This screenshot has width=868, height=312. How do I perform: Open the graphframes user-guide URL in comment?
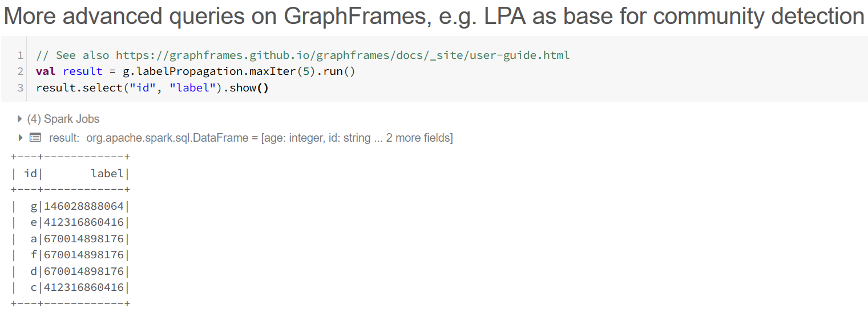[342, 55]
